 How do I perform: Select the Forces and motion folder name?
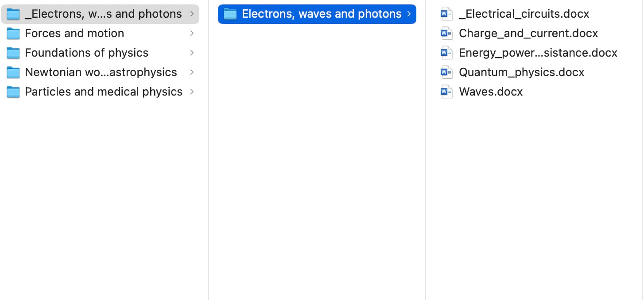pyautogui.click(x=74, y=34)
